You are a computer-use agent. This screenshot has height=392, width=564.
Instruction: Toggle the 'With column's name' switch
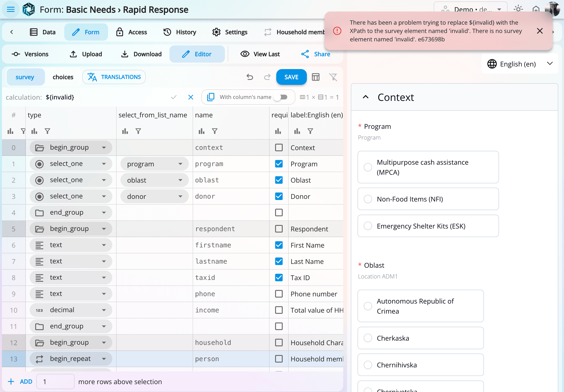click(281, 97)
